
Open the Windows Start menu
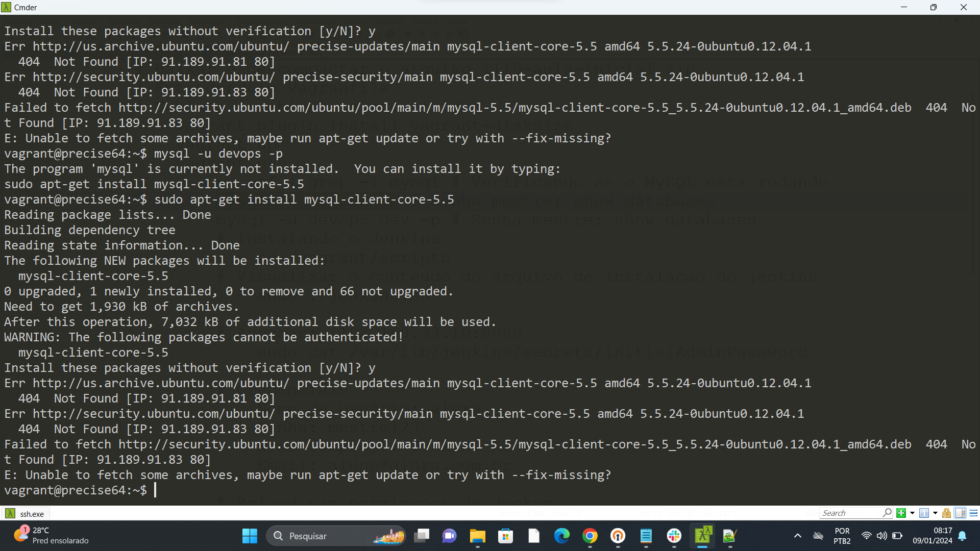point(250,536)
